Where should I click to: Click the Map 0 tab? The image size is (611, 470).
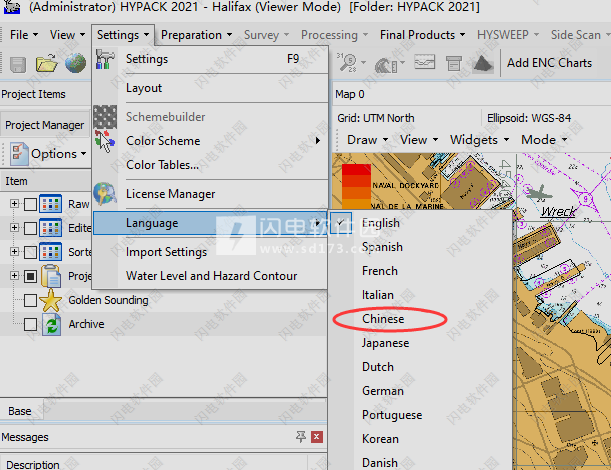coord(350,94)
